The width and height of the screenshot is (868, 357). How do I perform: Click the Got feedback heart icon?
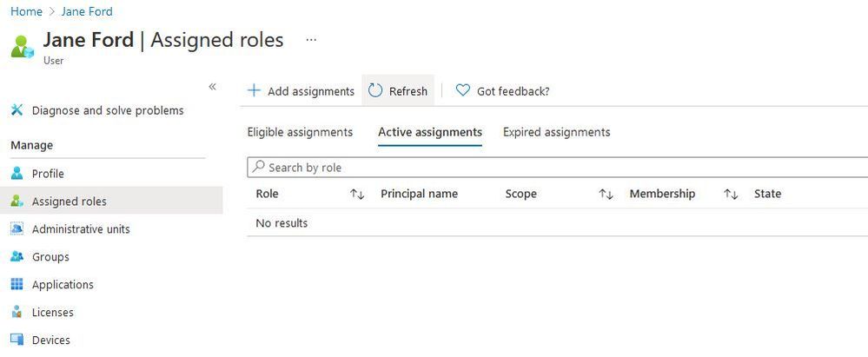tap(463, 91)
